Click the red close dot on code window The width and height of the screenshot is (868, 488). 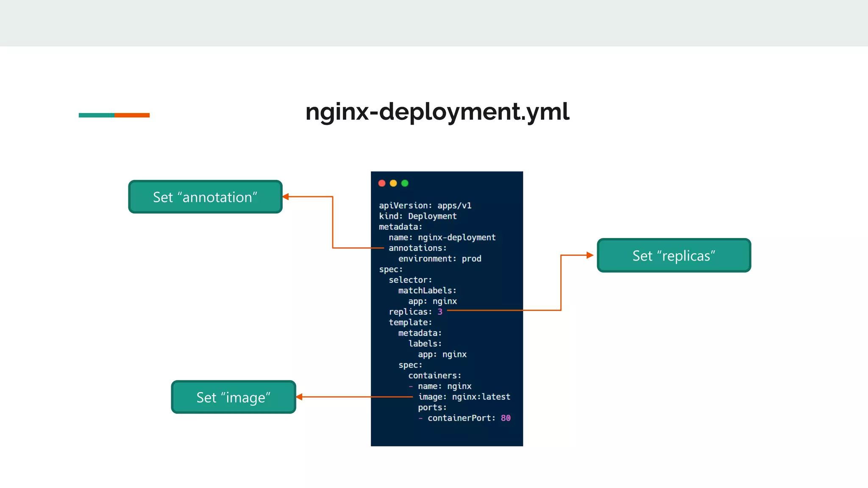pyautogui.click(x=381, y=183)
